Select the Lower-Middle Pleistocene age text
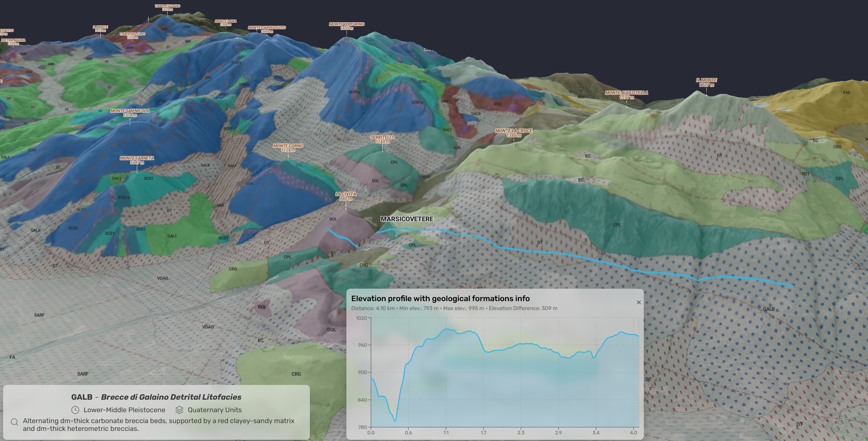Screen dimensions: 868x441 pyautogui.click(x=124, y=410)
